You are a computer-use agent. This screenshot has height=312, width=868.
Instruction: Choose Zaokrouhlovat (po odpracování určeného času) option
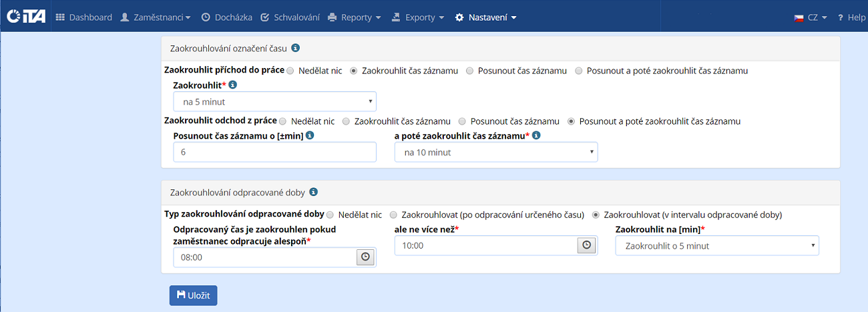click(x=394, y=215)
